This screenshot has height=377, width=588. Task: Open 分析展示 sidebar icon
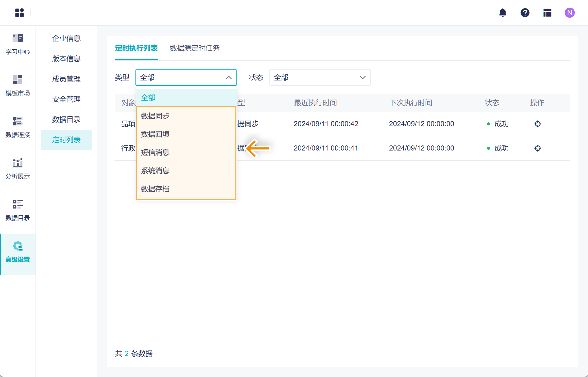point(18,169)
